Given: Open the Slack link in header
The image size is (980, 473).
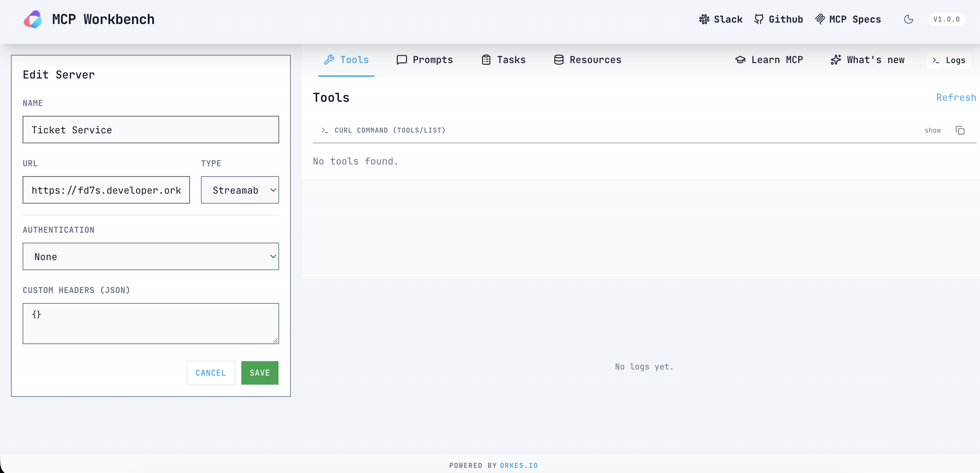Looking at the screenshot, I should pos(720,19).
